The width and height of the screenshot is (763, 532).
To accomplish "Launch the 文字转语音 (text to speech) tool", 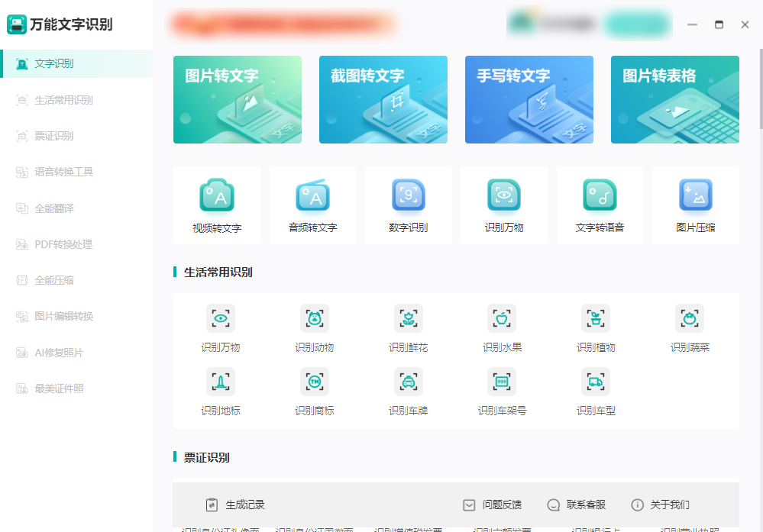I will tap(599, 205).
